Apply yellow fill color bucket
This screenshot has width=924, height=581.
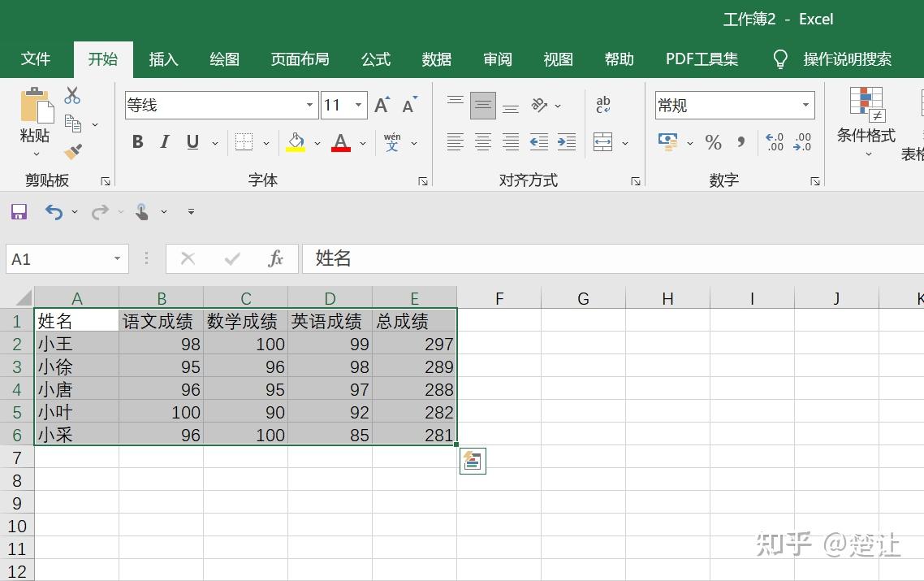[x=296, y=142]
